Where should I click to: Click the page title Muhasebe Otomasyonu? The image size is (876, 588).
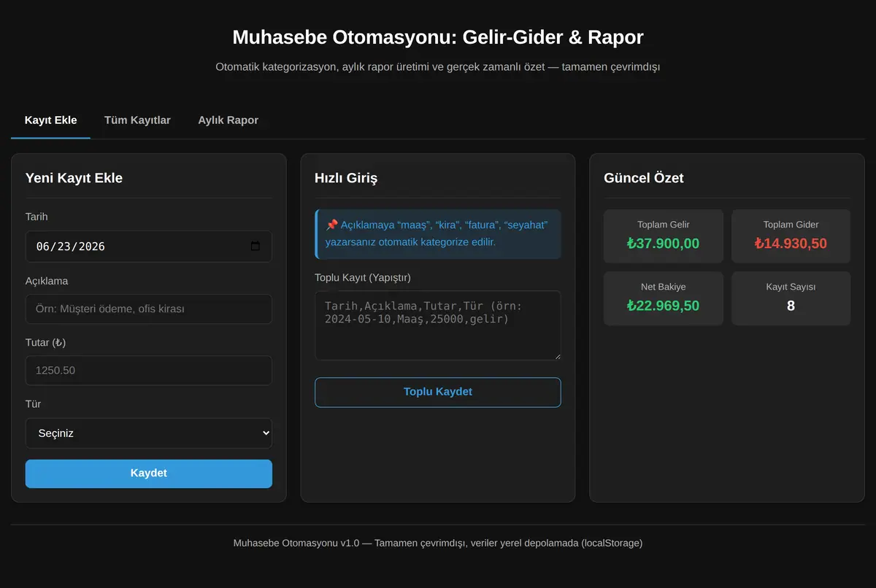[x=438, y=37]
